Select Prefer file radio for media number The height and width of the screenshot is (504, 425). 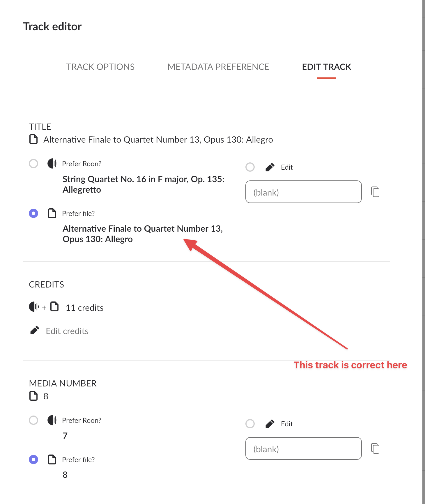tap(33, 459)
